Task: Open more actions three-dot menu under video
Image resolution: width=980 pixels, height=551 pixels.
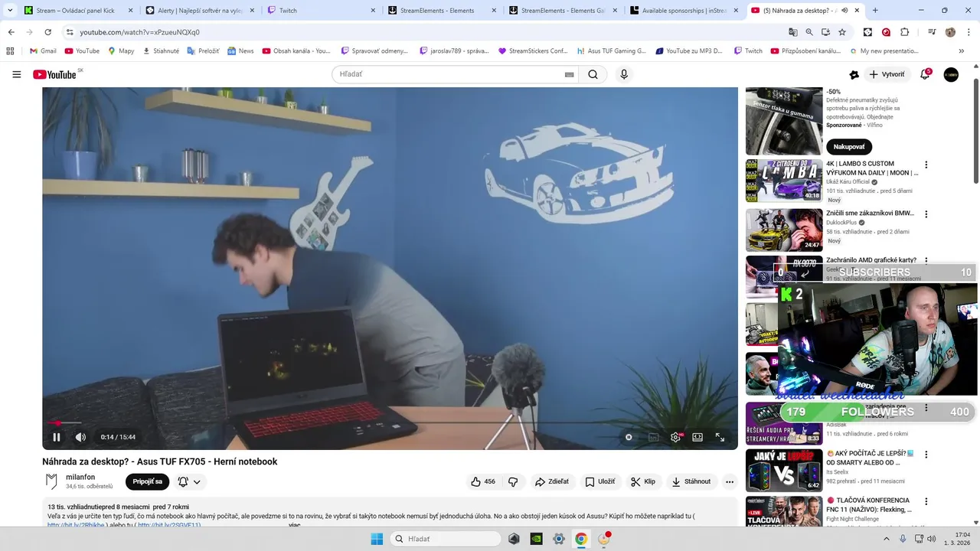Action: pos(730,481)
